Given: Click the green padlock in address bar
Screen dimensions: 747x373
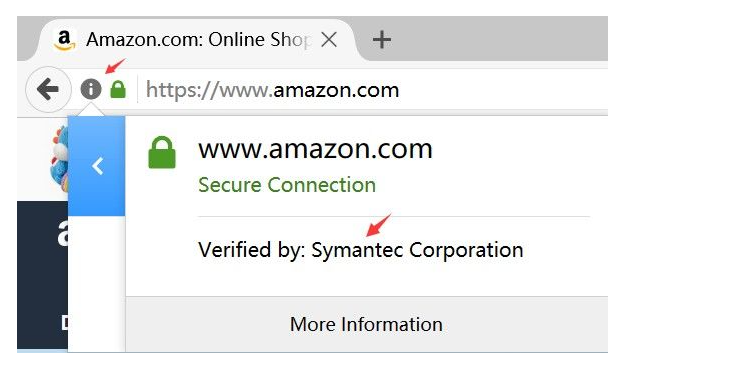Looking at the screenshot, I should [x=118, y=89].
